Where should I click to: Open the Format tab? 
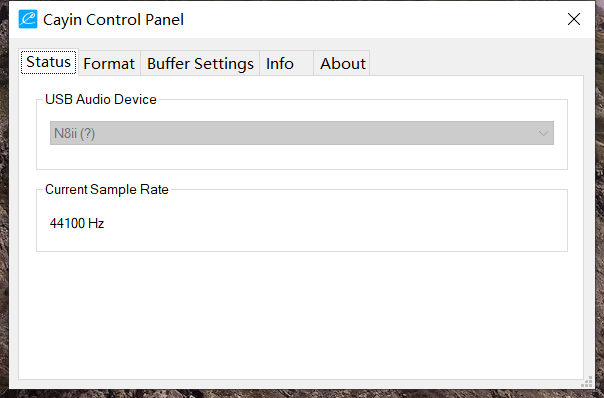(109, 64)
